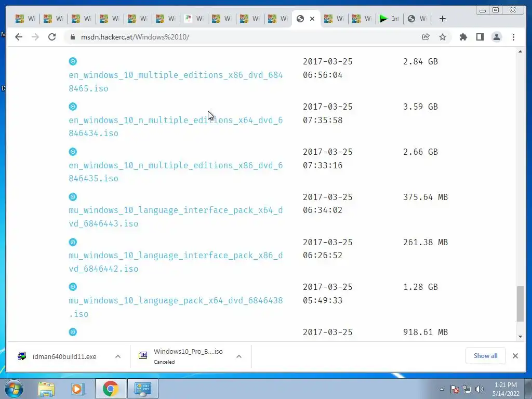
Task: Select the 1.28 GB size text
Action: tap(420, 287)
